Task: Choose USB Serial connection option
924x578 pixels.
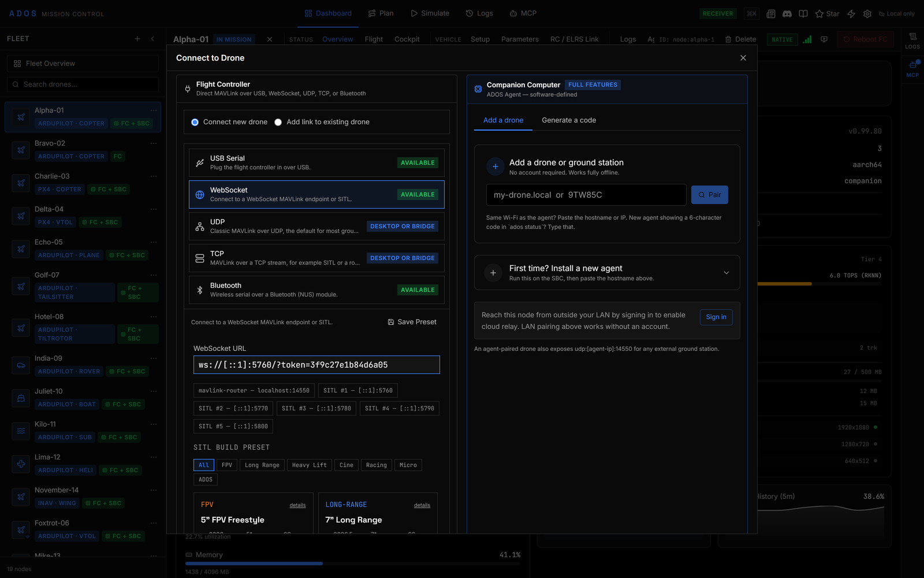Action: tap(316, 162)
